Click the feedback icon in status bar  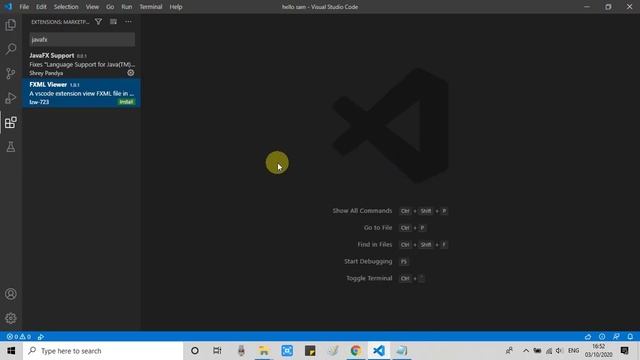(x=616, y=337)
